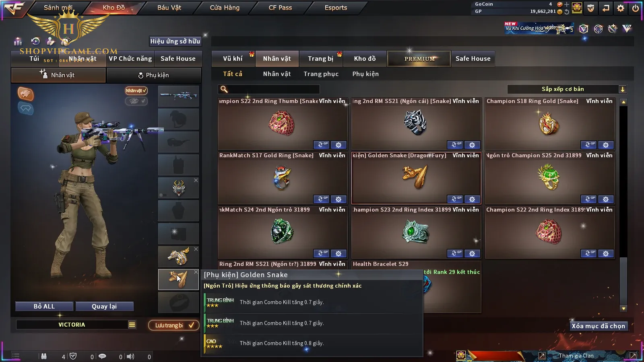Click Xóa mục đã chọn button
Image resolution: width=644 pixels, height=362 pixels.
coord(599,326)
